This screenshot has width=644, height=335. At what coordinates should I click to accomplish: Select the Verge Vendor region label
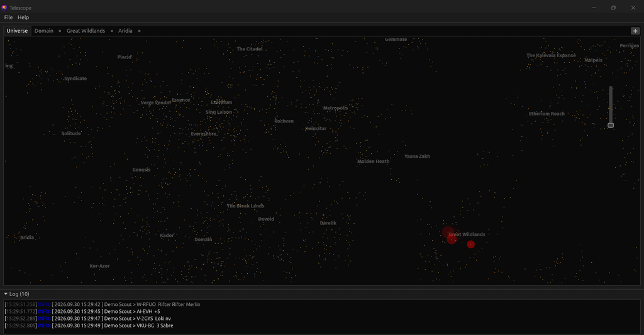click(x=156, y=102)
